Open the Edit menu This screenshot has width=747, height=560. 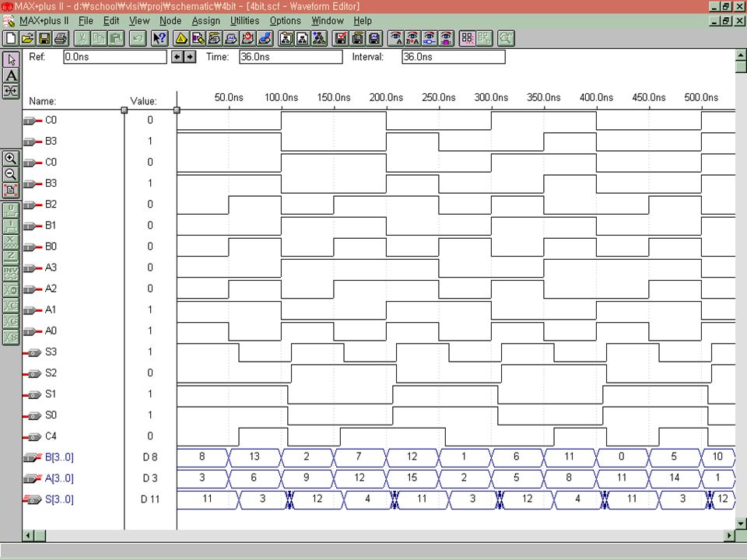111,21
